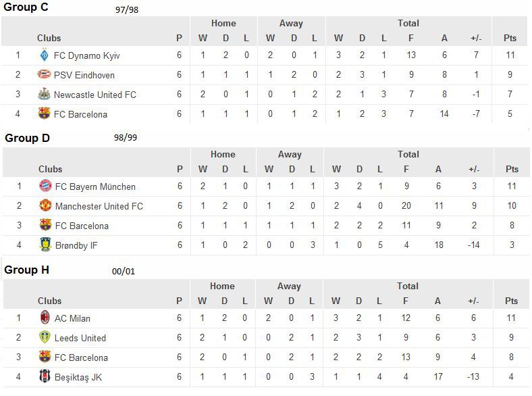532x396 pixels.
Task: Select the Group C heading
Action: (x=26, y=7)
